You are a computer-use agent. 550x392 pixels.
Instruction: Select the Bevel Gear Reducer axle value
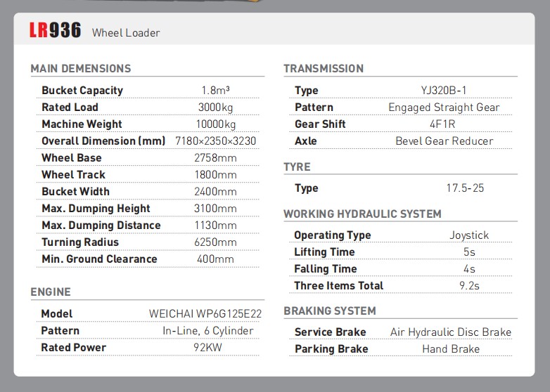(x=444, y=141)
